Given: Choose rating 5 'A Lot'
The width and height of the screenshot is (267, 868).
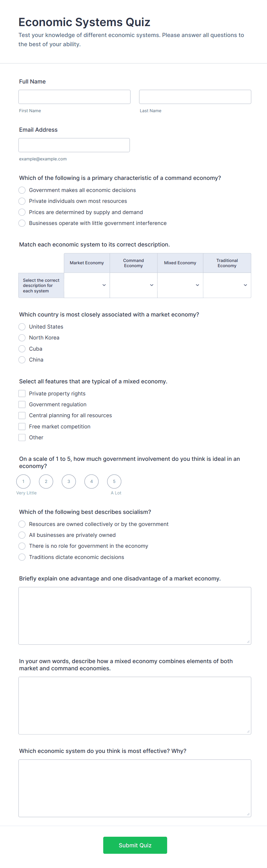Looking at the screenshot, I should coord(114,481).
